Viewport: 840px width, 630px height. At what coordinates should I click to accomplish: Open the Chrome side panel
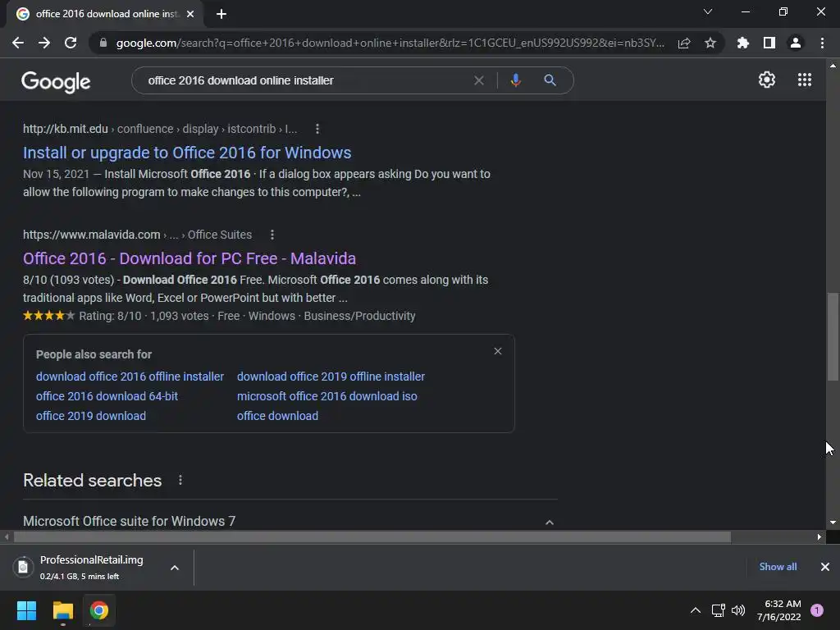[769, 43]
